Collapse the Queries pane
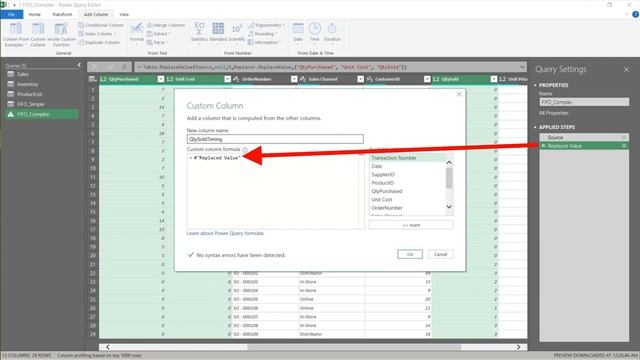Screen dimensions: 640x360 [79, 65]
